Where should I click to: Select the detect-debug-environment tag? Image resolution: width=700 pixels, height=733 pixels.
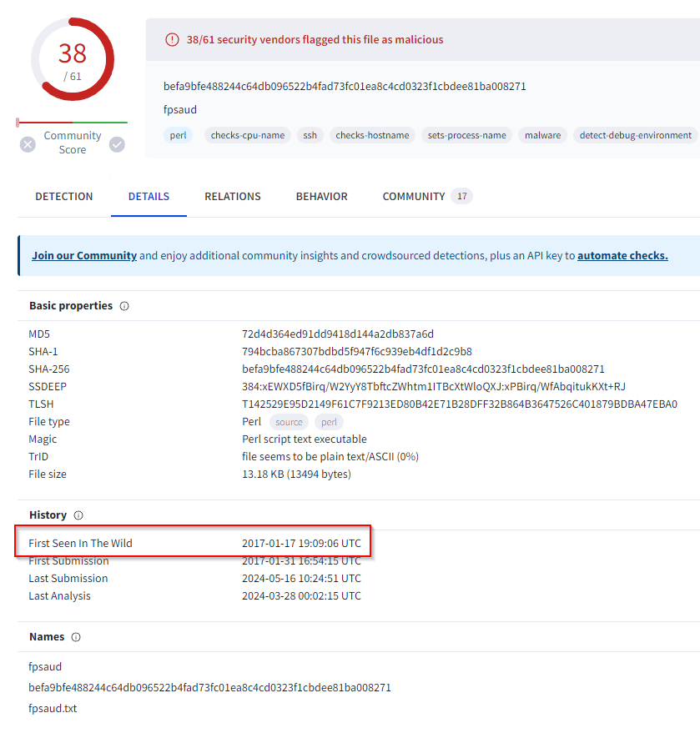click(635, 135)
